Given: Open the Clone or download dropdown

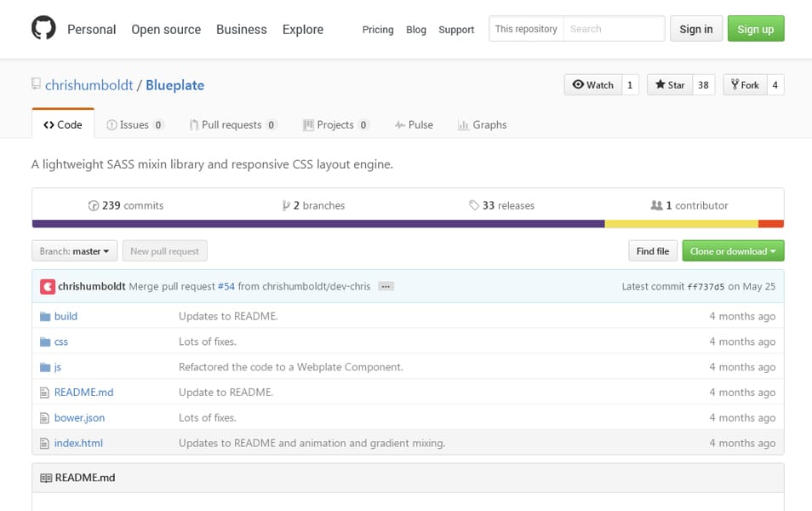Looking at the screenshot, I should (x=733, y=251).
